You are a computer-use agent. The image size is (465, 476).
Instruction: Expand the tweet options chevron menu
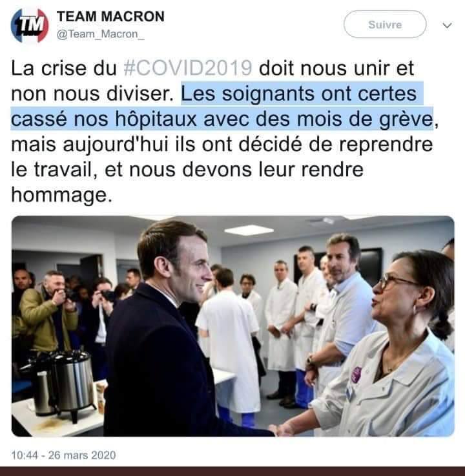pyautogui.click(x=447, y=25)
